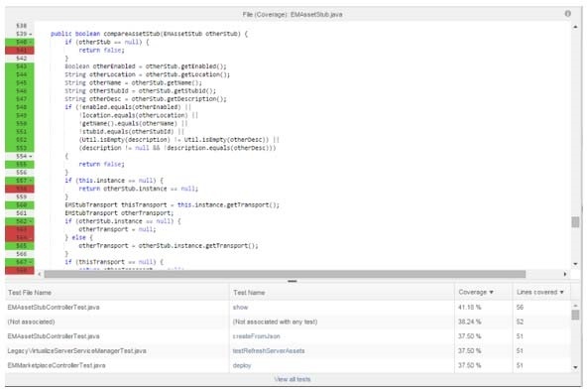Click the horizontal scrollbar thumb under code
588x389 pixels.
point(285,274)
